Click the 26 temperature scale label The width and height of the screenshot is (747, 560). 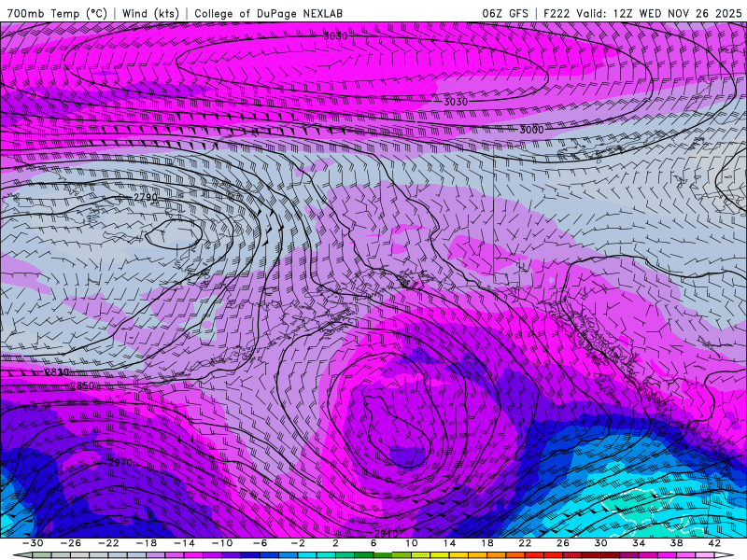(x=563, y=543)
